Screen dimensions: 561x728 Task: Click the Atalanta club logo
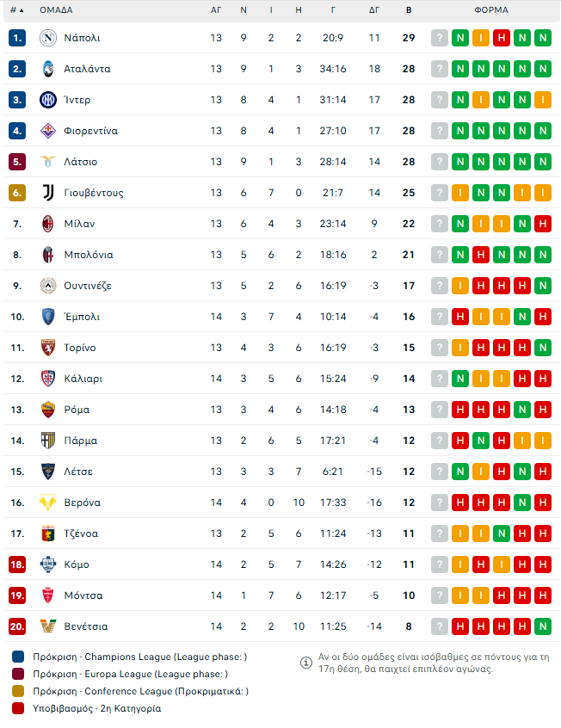[48, 69]
